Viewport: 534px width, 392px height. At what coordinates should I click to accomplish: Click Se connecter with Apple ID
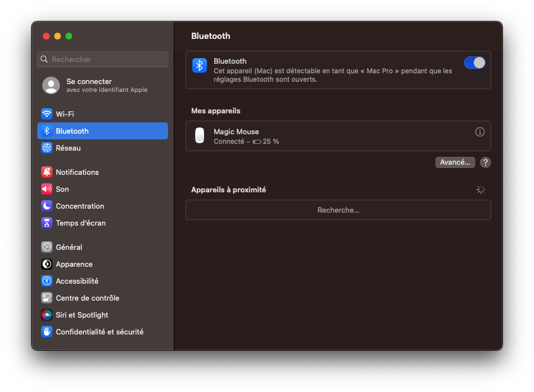point(89,85)
